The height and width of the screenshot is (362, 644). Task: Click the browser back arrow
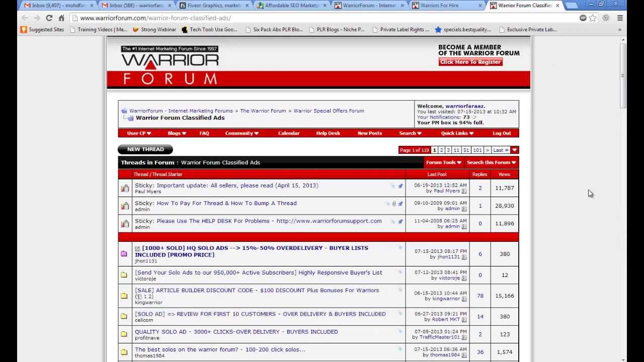point(25,18)
